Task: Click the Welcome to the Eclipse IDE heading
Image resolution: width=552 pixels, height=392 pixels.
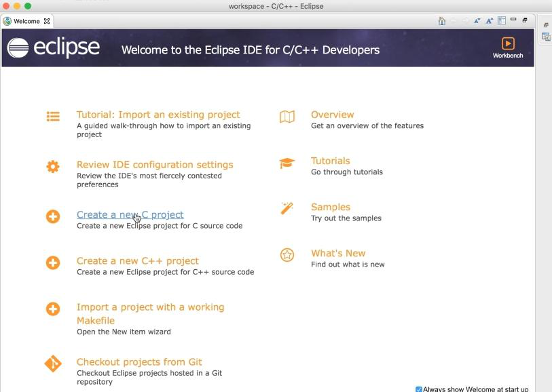Action: point(251,50)
